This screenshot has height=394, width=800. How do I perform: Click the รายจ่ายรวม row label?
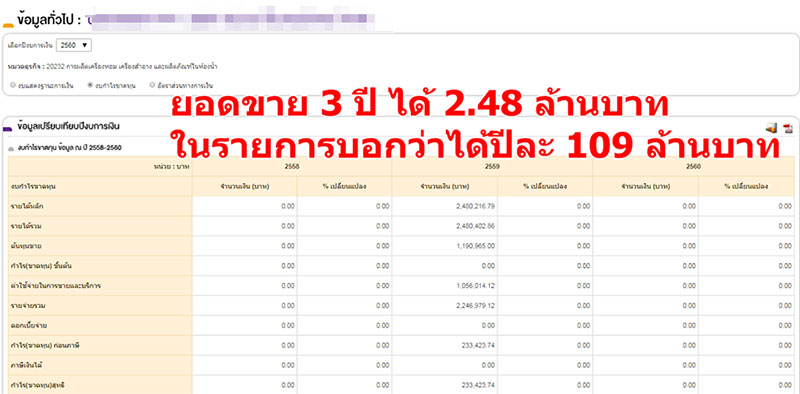28,306
